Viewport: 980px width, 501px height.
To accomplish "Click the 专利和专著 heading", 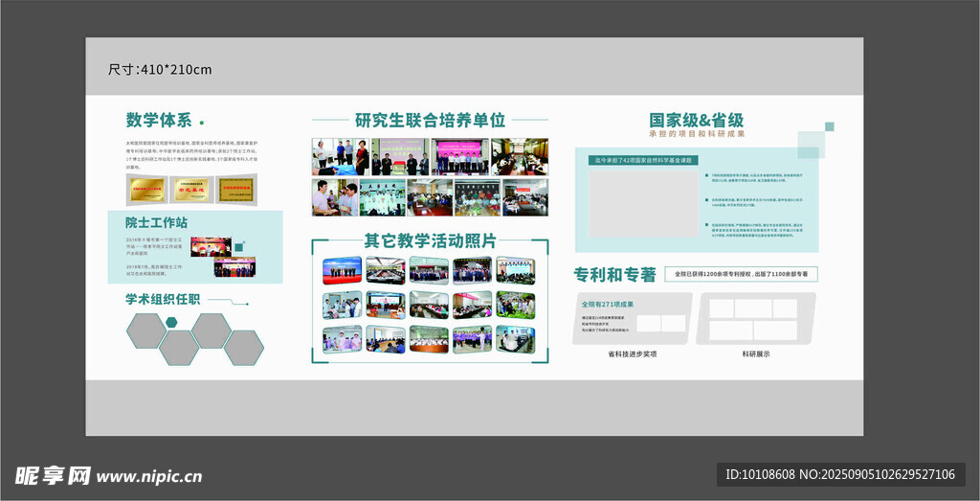I will [614, 275].
